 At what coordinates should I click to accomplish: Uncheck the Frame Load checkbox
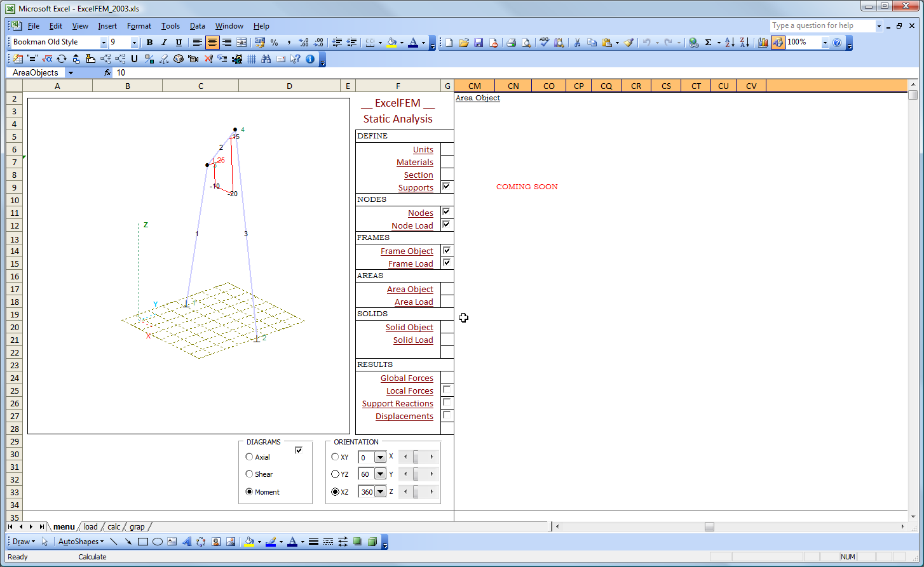click(447, 263)
